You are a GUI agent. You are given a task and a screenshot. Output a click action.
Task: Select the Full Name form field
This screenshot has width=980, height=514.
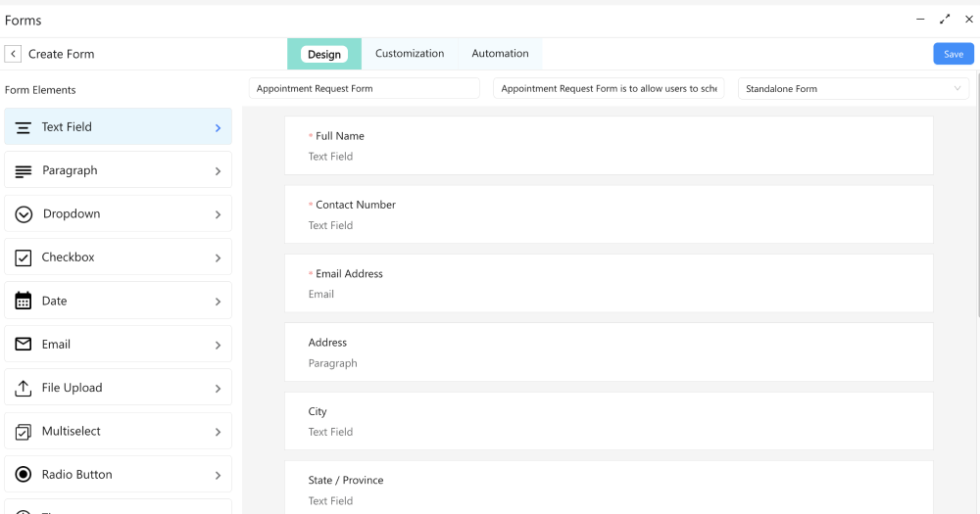pos(609,146)
